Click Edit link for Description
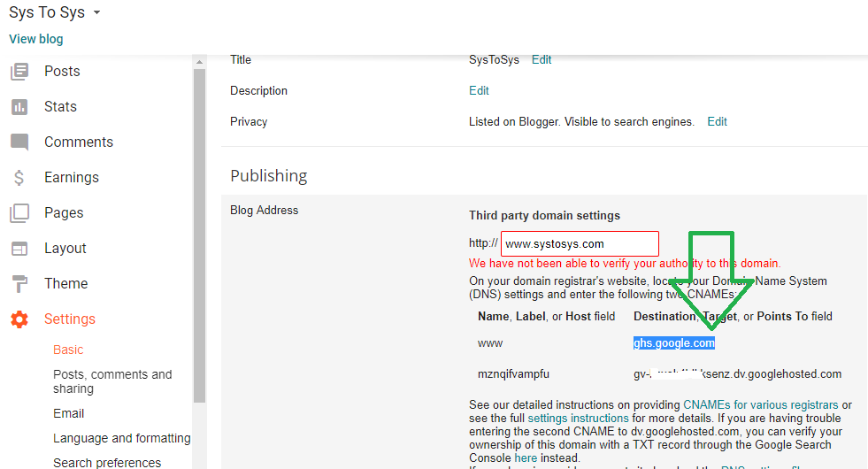Image resolution: width=868 pixels, height=469 pixels. click(479, 91)
